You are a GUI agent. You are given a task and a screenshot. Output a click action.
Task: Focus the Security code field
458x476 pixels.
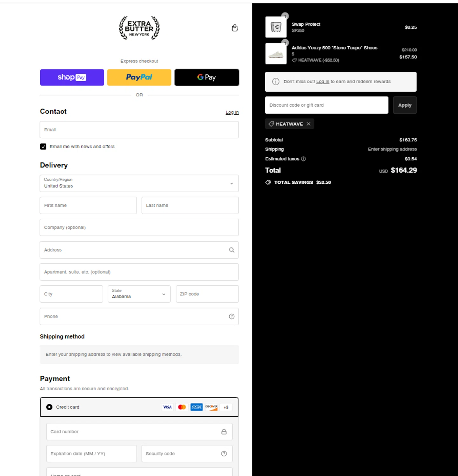187,454
